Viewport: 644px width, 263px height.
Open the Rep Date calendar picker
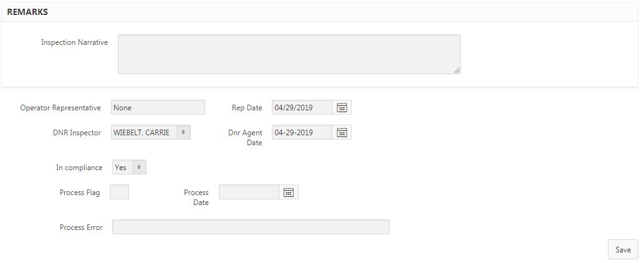342,107
